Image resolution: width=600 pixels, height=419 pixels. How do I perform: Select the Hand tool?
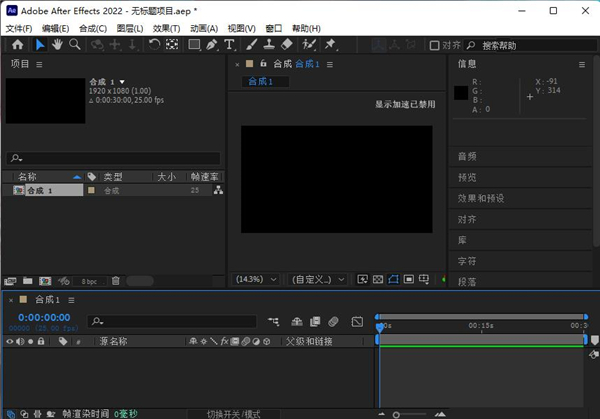[57, 45]
